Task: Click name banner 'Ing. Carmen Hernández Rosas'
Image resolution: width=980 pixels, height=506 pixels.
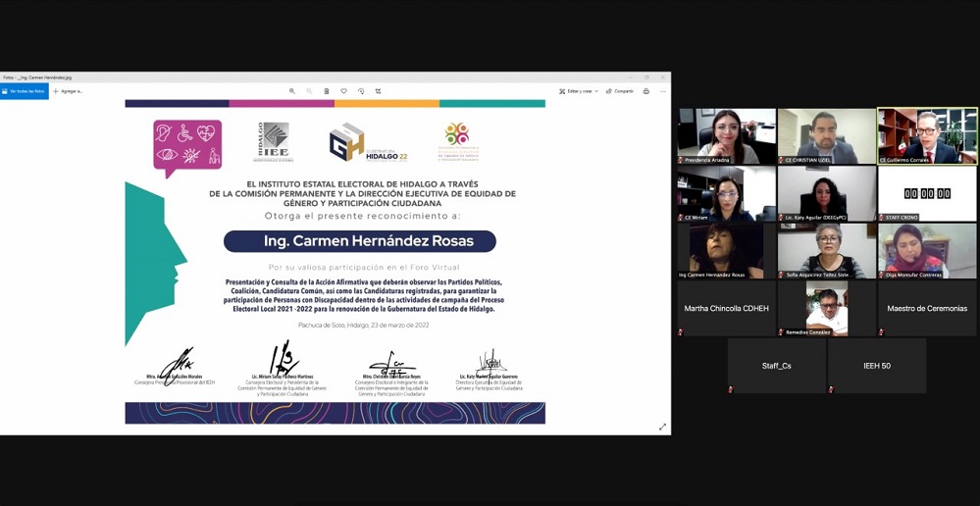Action: (360, 241)
